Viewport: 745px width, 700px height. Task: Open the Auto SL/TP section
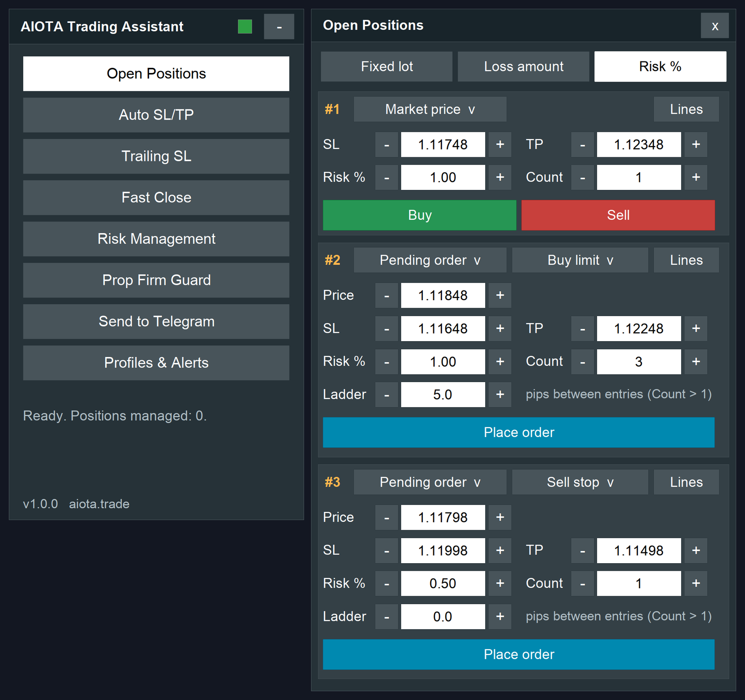156,115
